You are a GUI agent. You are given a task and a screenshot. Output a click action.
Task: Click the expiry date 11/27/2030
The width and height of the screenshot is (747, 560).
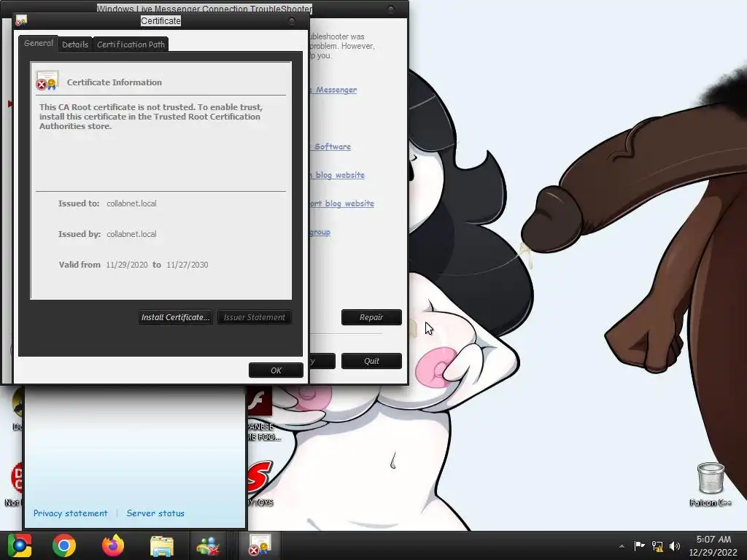187,265
